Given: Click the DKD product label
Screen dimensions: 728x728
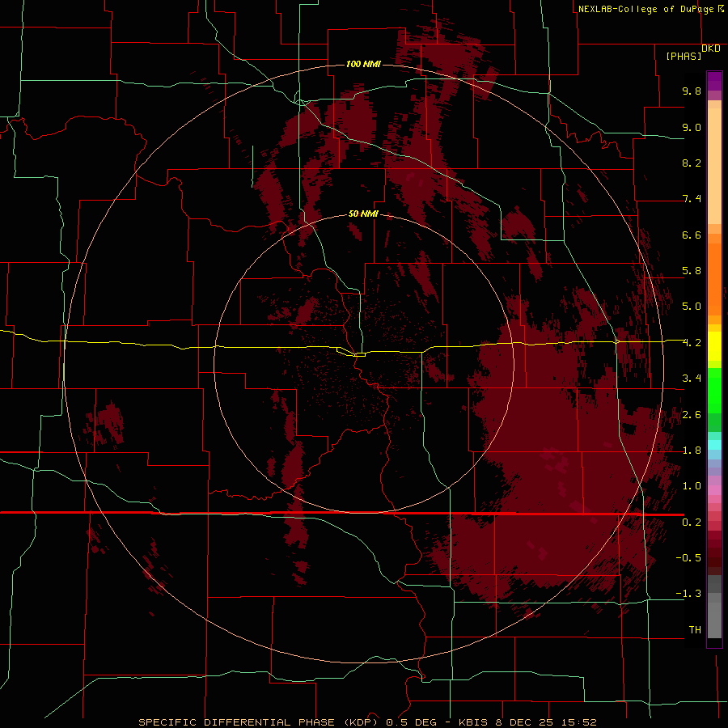Looking at the screenshot, I should [711, 49].
